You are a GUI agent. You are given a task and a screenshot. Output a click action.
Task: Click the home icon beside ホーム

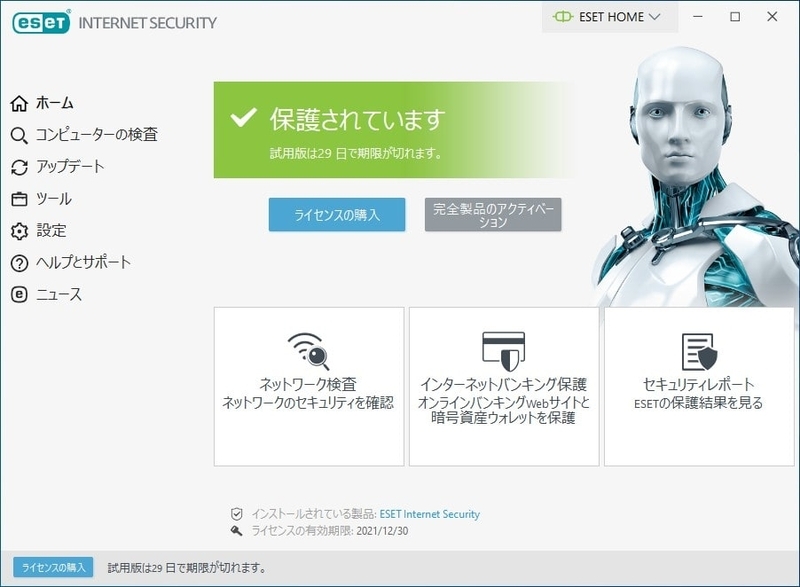pyautogui.click(x=19, y=103)
